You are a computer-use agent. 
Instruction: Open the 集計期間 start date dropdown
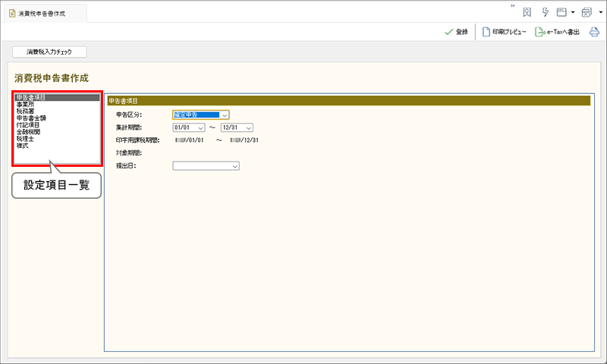201,127
